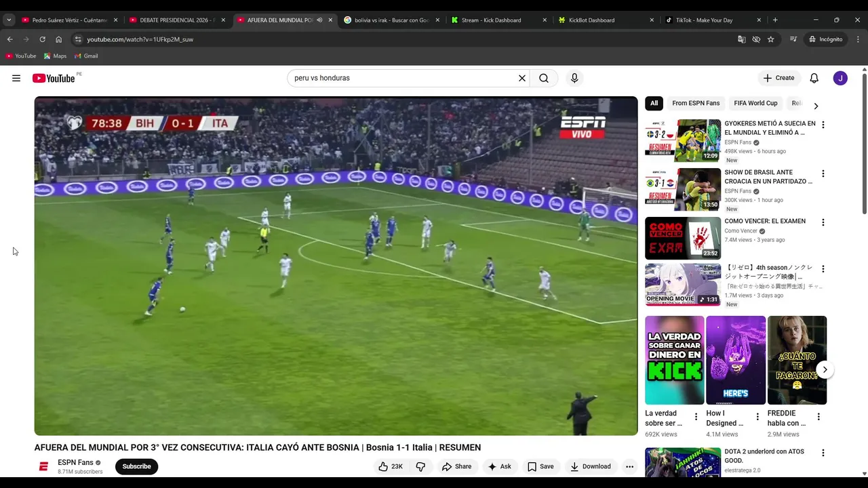The image size is (868, 488).
Task: Open options for FREDDIE habla short
Action: [818, 417]
